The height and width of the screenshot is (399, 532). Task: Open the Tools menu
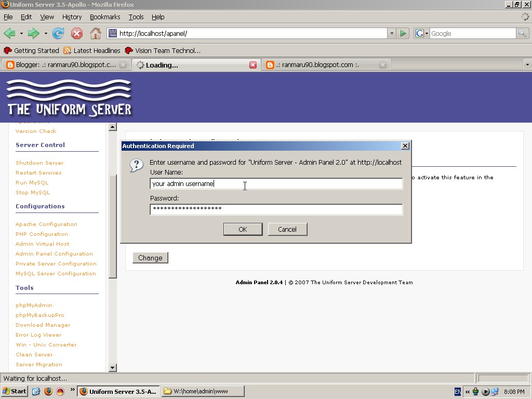136,17
